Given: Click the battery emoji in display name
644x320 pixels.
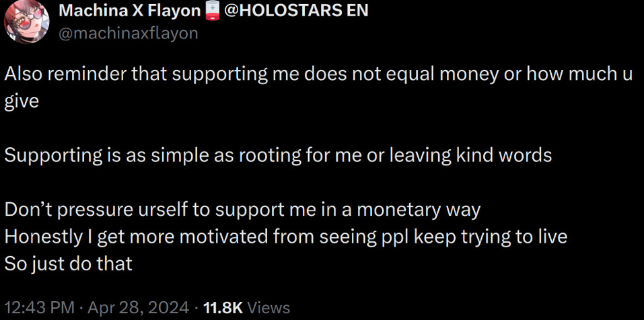Looking at the screenshot, I should (213, 11).
